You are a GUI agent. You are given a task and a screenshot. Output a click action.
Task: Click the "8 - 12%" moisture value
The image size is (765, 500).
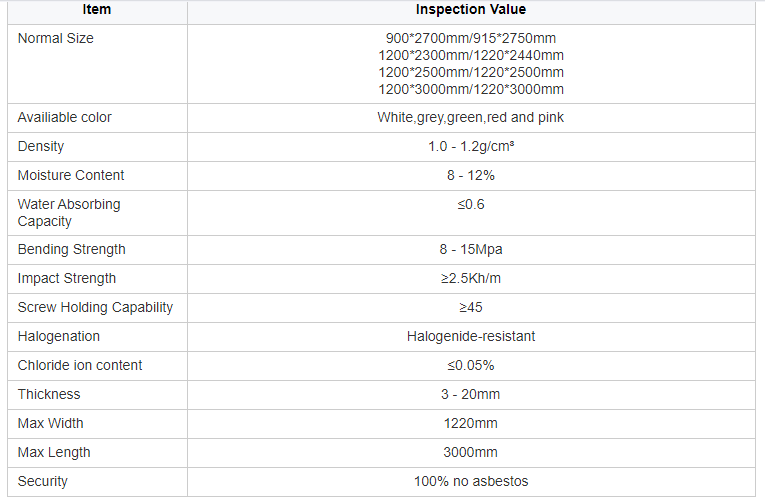(x=471, y=175)
